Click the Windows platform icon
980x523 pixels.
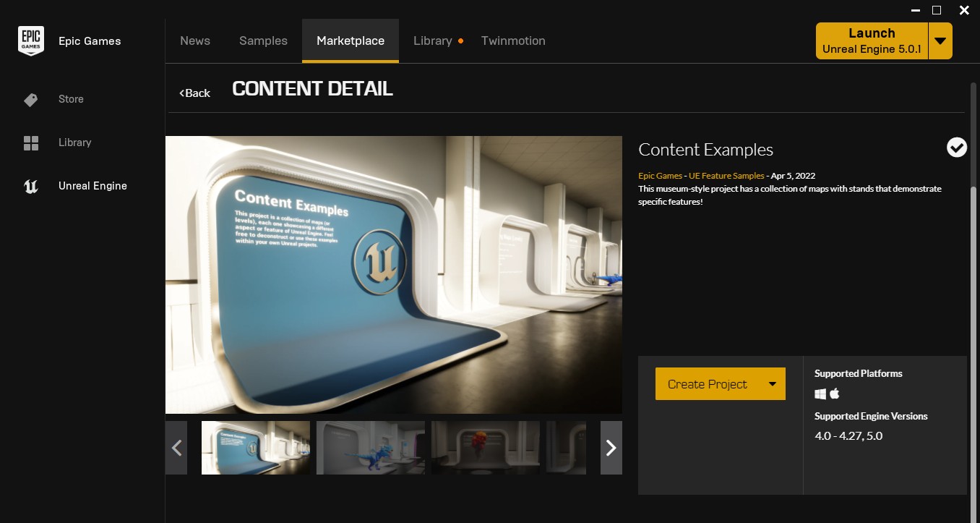820,394
